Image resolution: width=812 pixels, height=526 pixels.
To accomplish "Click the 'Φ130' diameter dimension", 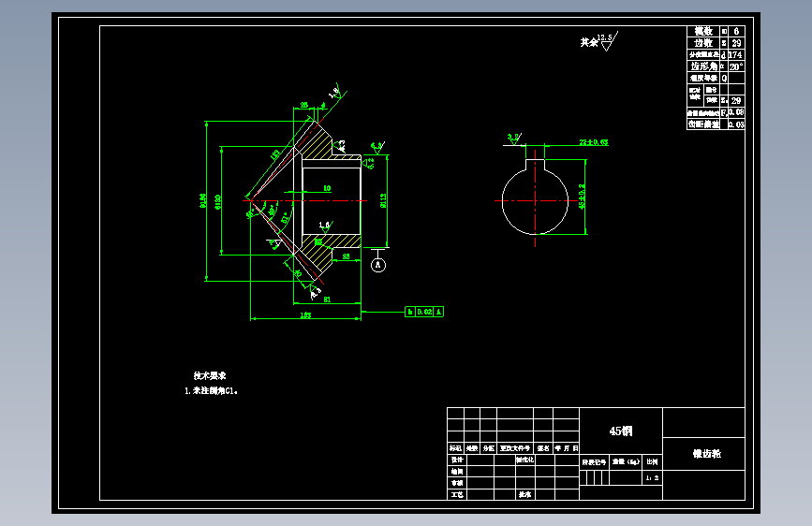I will click(x=218, y=201).
